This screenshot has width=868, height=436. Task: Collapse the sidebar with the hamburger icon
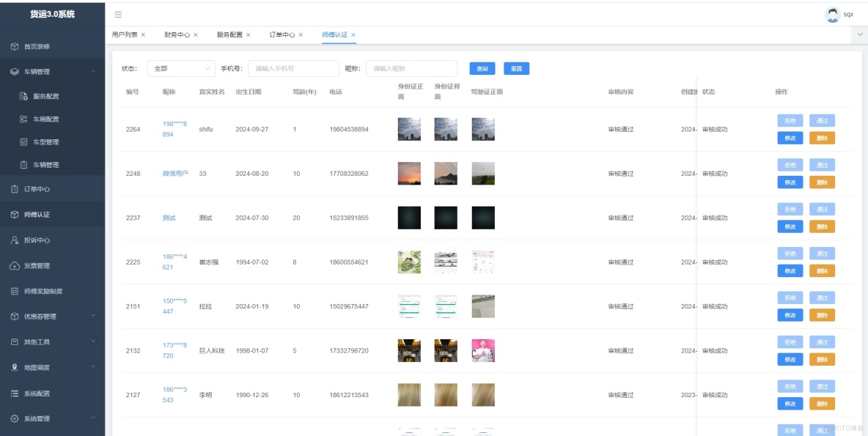point(117,12)
